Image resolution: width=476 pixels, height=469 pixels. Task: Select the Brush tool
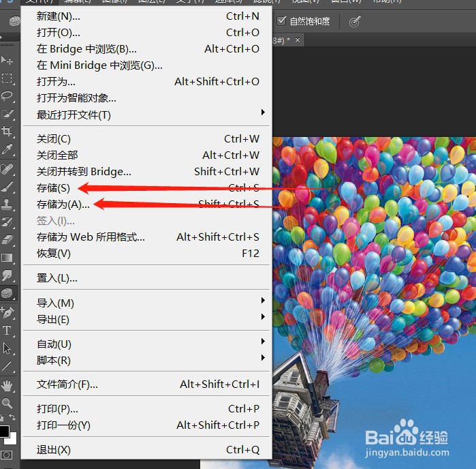tap(7, 187)
